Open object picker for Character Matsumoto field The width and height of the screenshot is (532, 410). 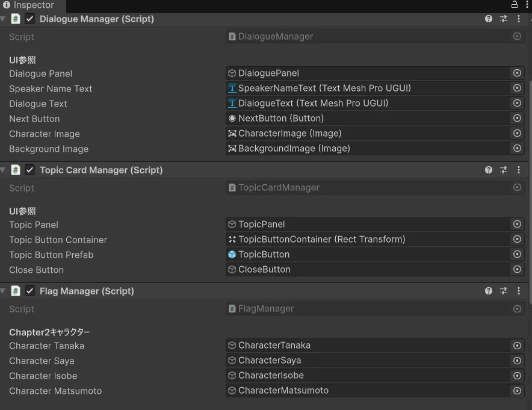[x=517, y=391]
